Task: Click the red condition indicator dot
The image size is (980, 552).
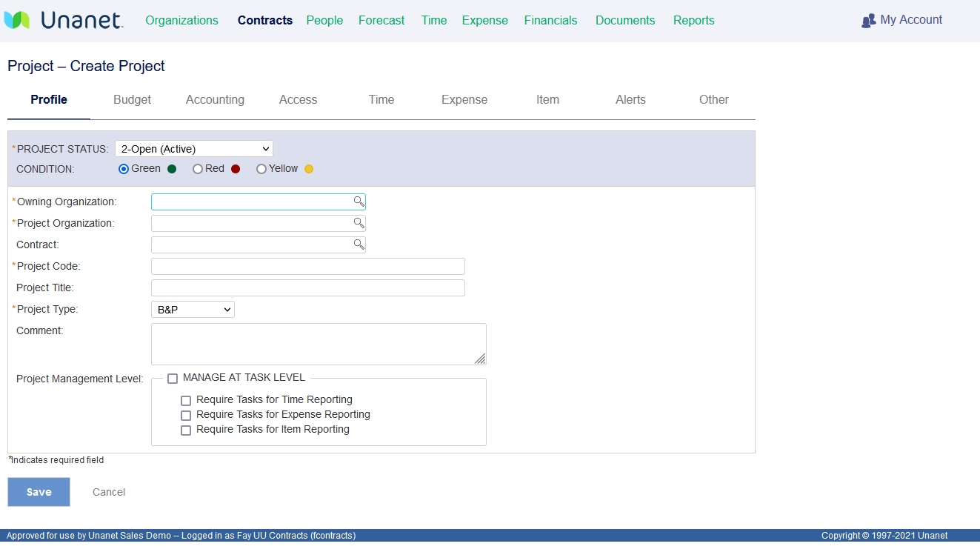Action: point(234,168)
